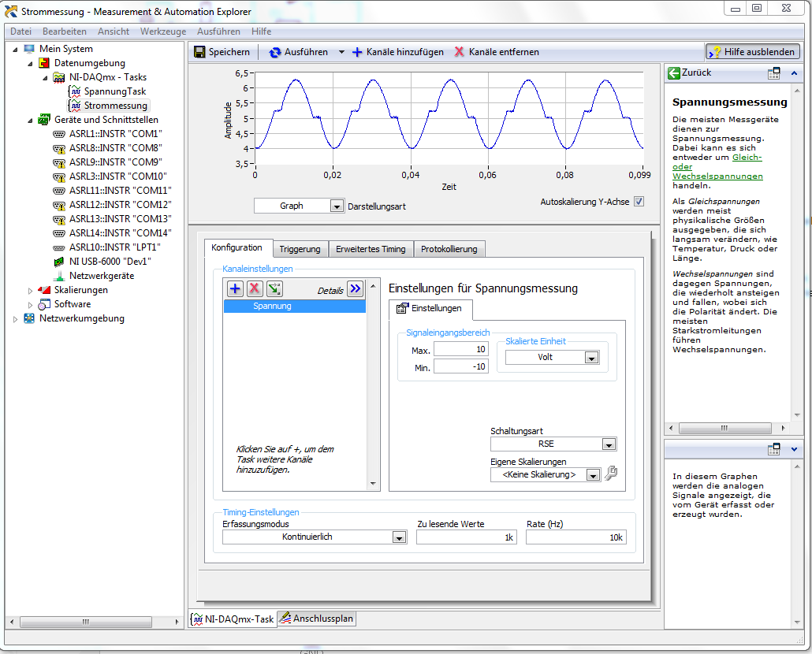Click the Rate (Hz) field
812x654 pixels.
click(575, 537)
